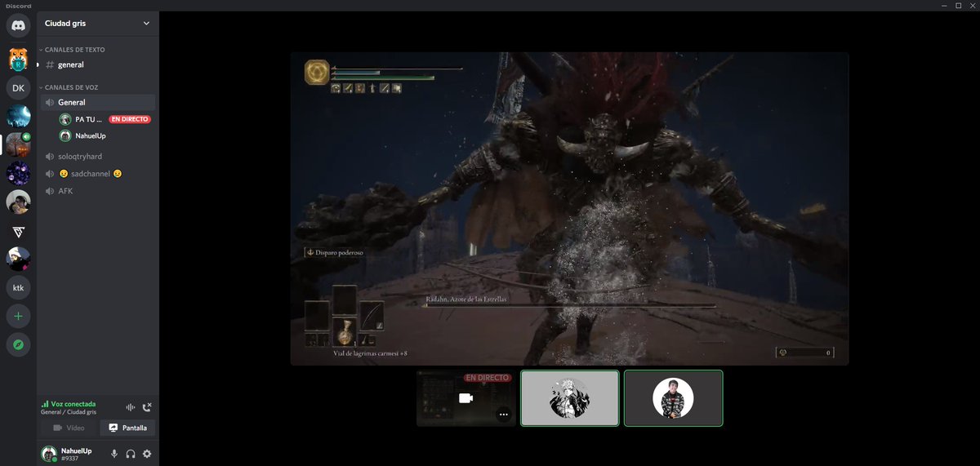The image size is (980, 466).
Task: Open Discord home direct messages
Action: 18,25
